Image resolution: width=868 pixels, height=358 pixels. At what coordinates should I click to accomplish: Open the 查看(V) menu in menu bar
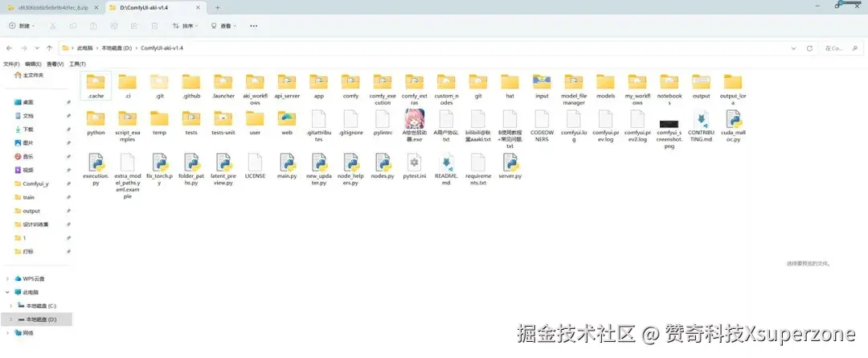55,64
